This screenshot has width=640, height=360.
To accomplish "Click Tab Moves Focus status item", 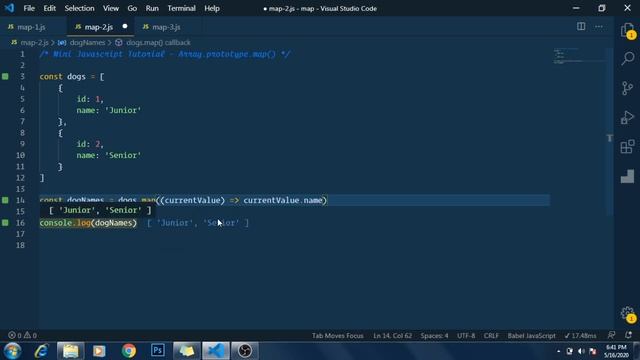I will [338, 336].
